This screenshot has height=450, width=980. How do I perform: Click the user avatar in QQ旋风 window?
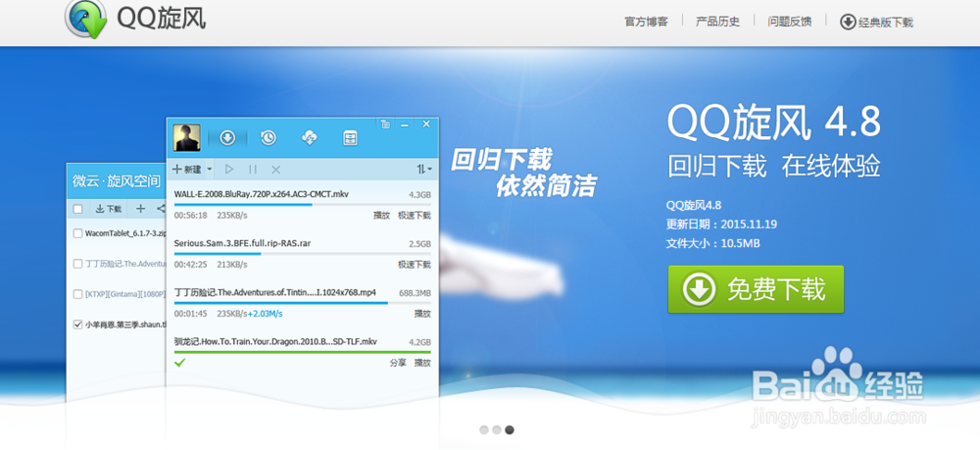[x=186, y=137]
